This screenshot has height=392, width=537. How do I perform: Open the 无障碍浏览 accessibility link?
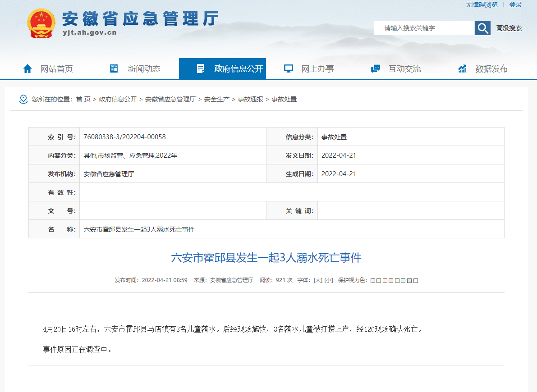(x=482, y=5)
